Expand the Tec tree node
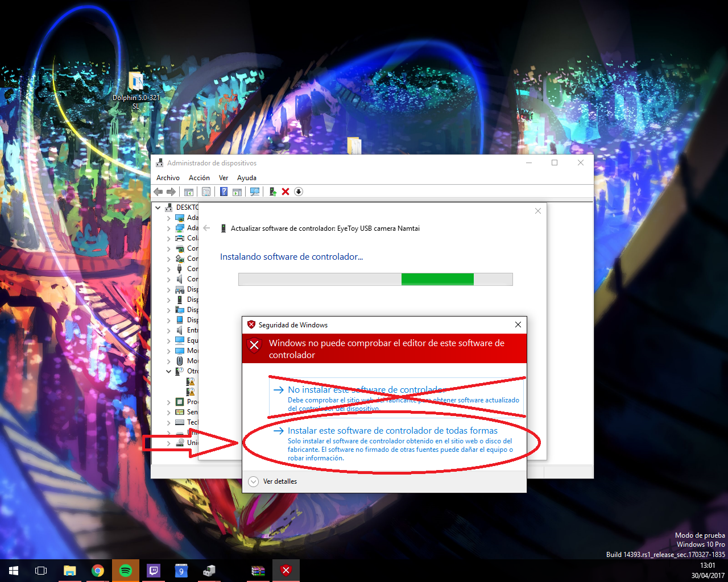The height and width of the screenshot is (582, 728). click(x=168, y=422)
